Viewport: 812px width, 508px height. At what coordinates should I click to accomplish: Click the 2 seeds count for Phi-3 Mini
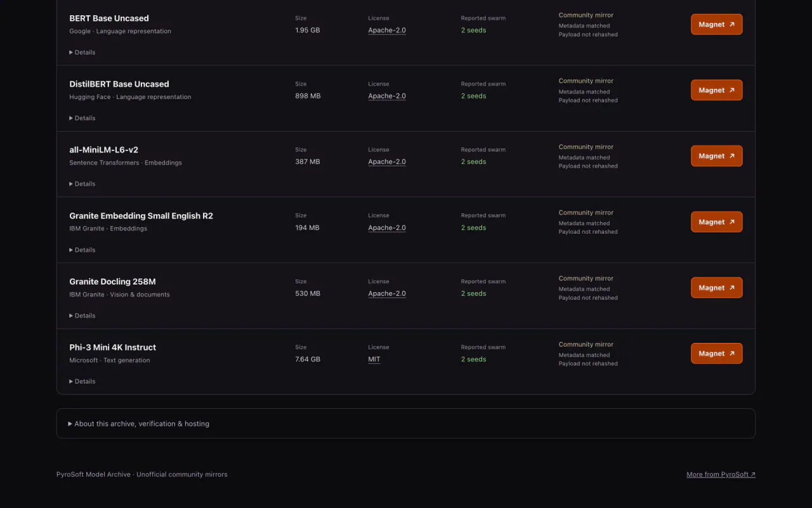point(474,359)
